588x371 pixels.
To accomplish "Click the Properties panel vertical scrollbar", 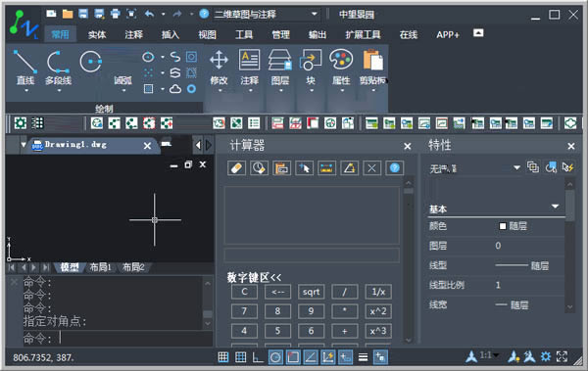I will (x=569, y=247).
